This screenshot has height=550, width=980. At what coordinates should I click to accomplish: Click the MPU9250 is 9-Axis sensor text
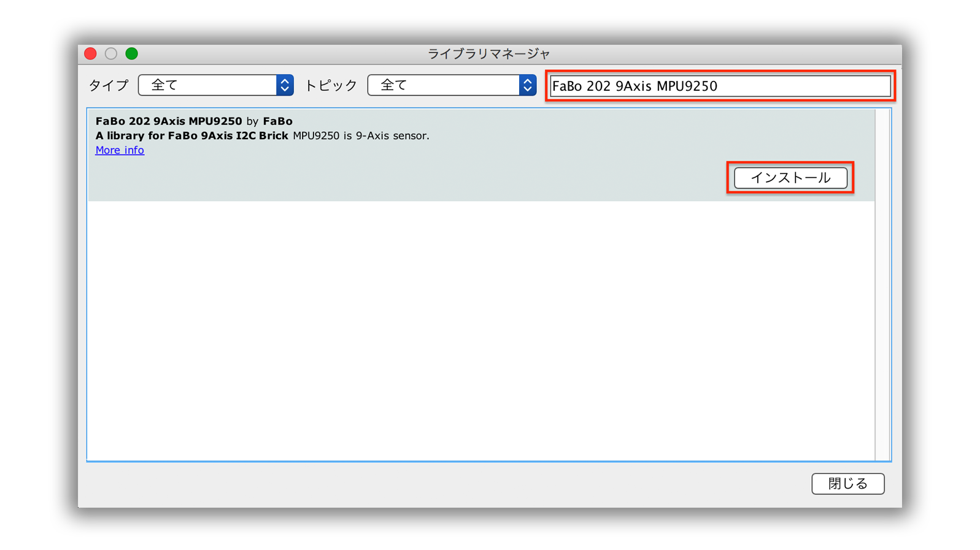[x=361, y=136]
